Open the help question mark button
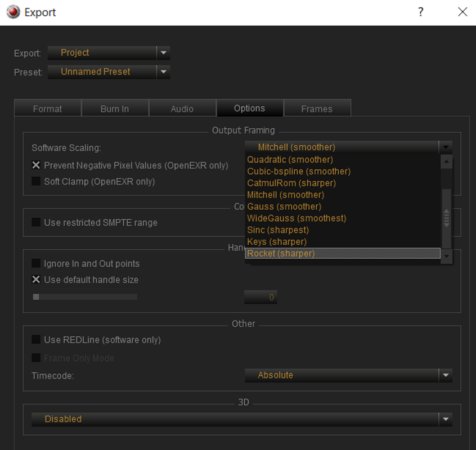476x450 pixels. pyautogui.click(x=420, y=12)
